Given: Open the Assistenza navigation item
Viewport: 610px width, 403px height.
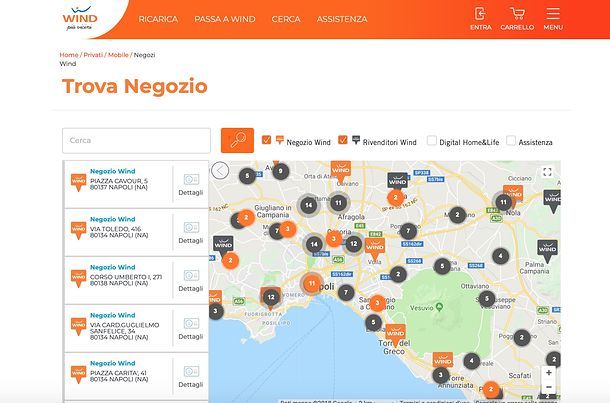Looking at the screenshot, I should click(x=342, y=19).
